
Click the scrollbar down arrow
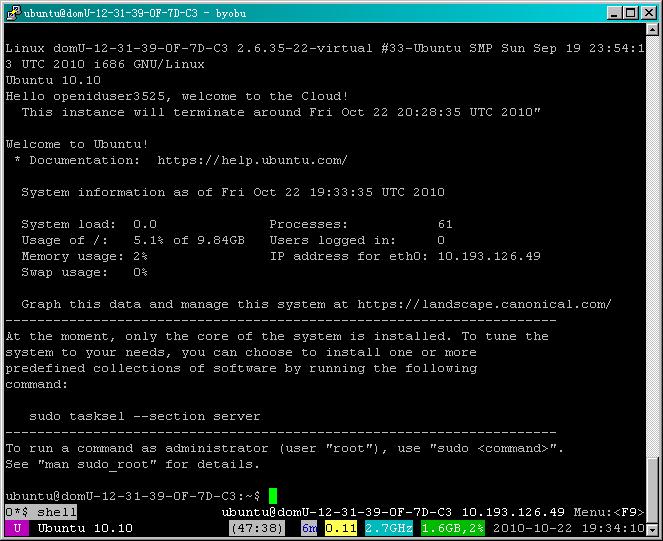(x=652, y=529)
